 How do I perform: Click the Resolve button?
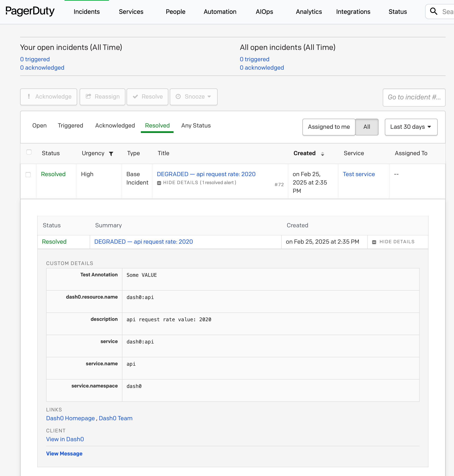147,97
